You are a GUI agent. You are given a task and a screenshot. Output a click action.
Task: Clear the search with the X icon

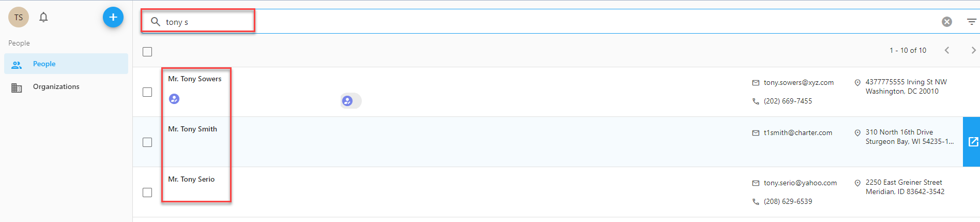[x=947, y=22]
